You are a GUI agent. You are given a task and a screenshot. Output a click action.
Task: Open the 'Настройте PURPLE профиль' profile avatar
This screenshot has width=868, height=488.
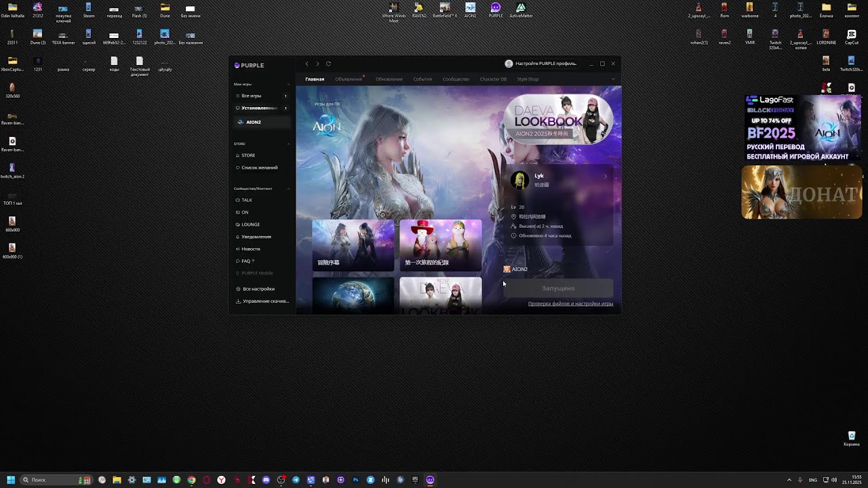[509, 64]
